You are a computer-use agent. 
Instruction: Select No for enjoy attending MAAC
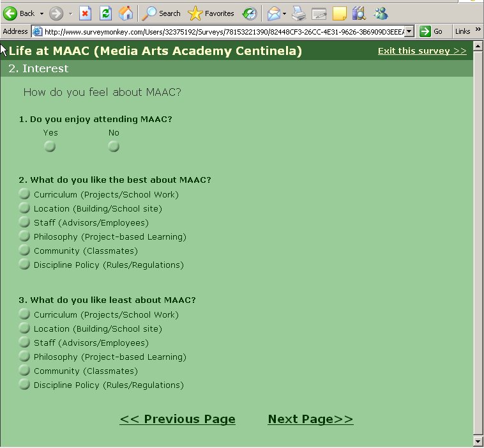click(114, 146)
